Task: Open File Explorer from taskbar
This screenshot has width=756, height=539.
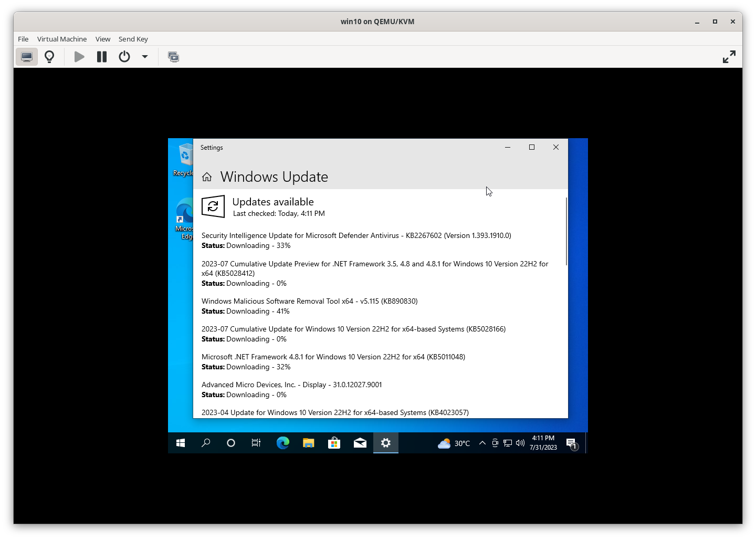Action: 308,443
